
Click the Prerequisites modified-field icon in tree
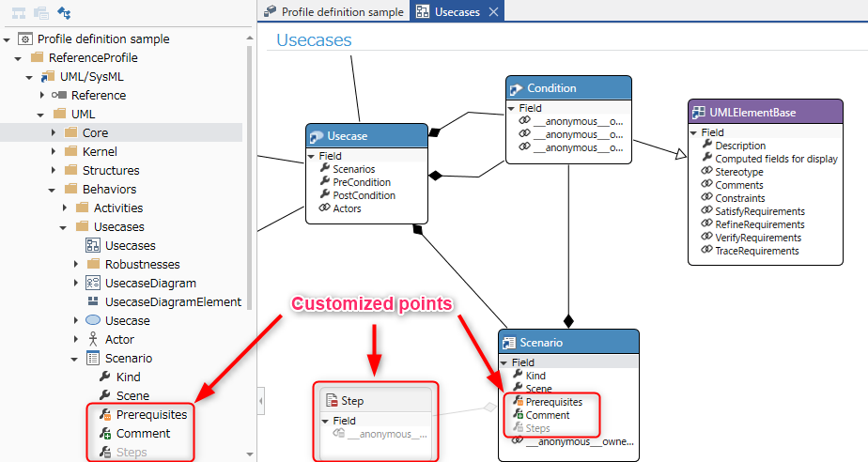(105, 414)
